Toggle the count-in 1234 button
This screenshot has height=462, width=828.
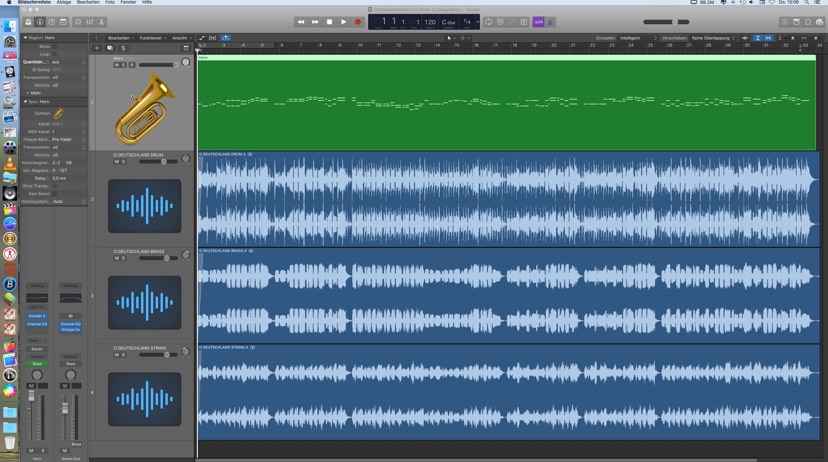coord(538,22)
